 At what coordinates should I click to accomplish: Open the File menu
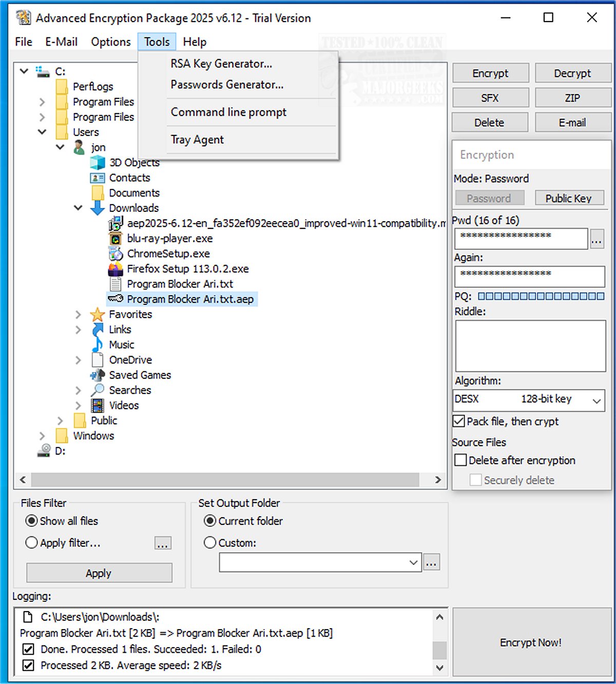click(24, 42)
